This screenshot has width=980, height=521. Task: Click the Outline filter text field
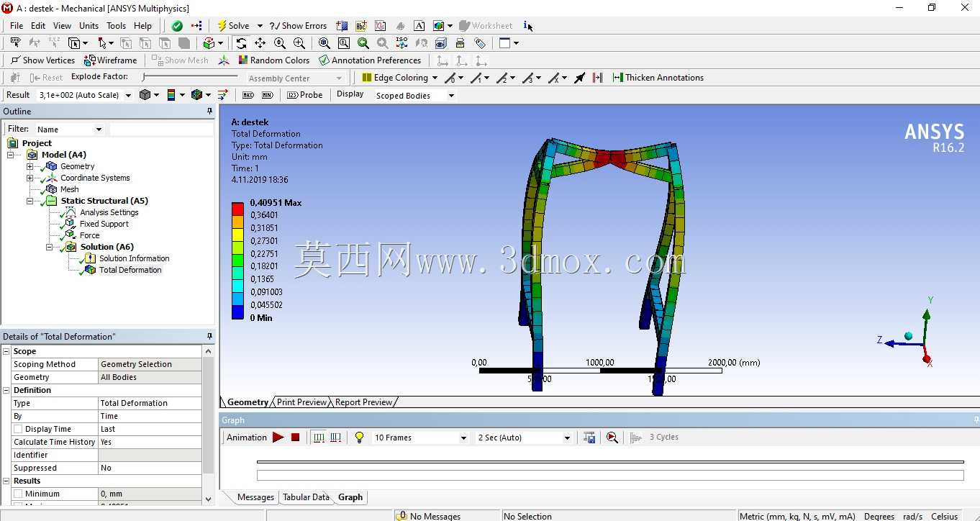161,130
